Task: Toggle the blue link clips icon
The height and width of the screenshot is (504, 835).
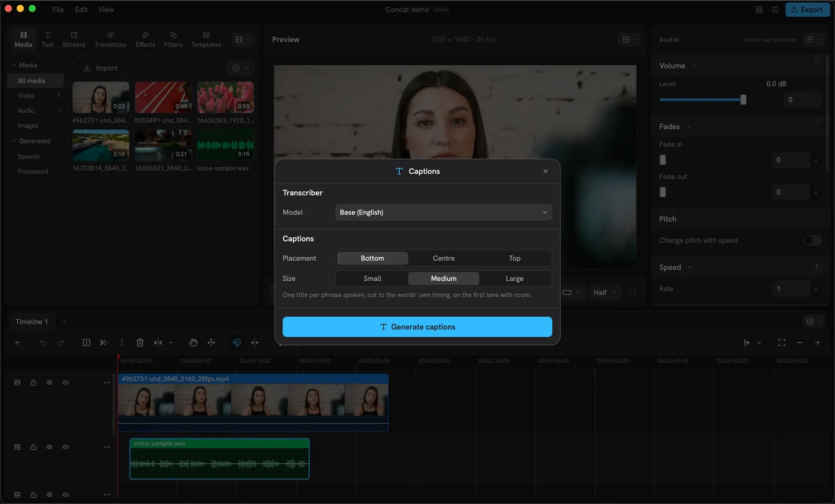Action: [x=237, y=343]
